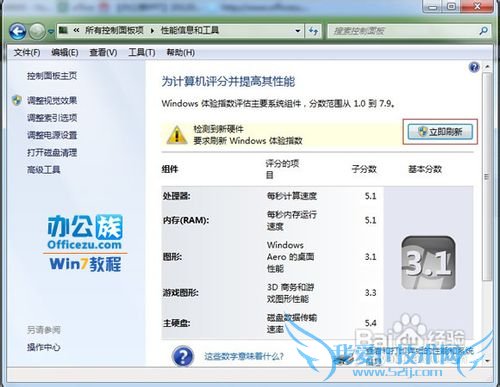Click the scrollbar down arrow

coord(487,361)
